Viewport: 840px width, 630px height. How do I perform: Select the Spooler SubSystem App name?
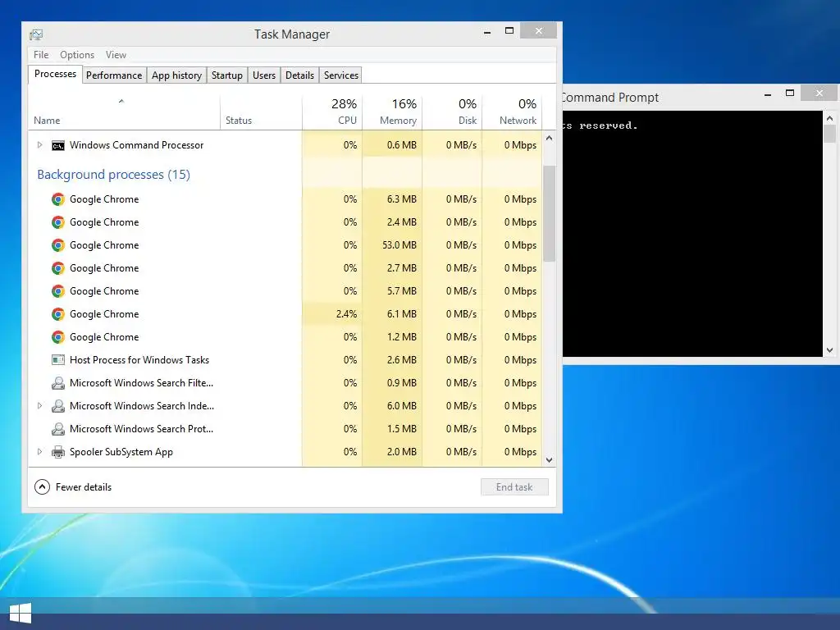(x=121, y=452)
